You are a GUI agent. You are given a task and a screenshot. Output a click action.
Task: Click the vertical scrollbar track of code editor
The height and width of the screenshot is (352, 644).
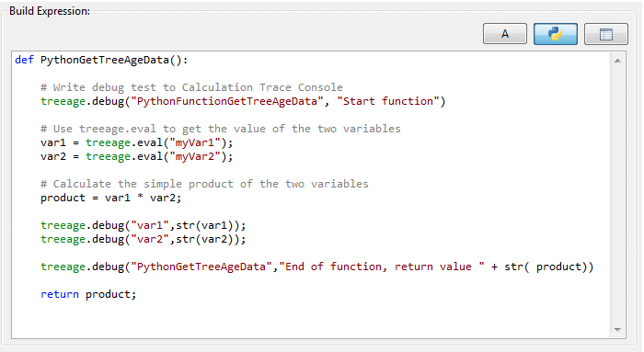[x=617, y=195]
